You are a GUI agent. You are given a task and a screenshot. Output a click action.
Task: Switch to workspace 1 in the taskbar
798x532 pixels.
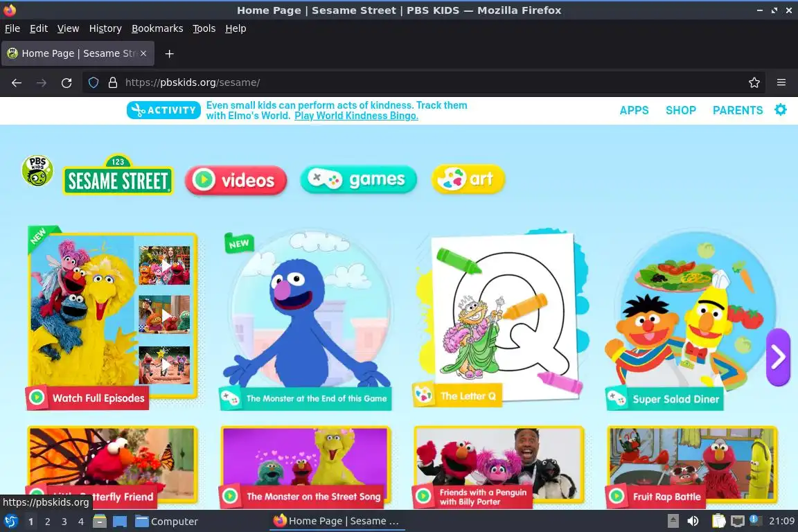coord(30,522)
